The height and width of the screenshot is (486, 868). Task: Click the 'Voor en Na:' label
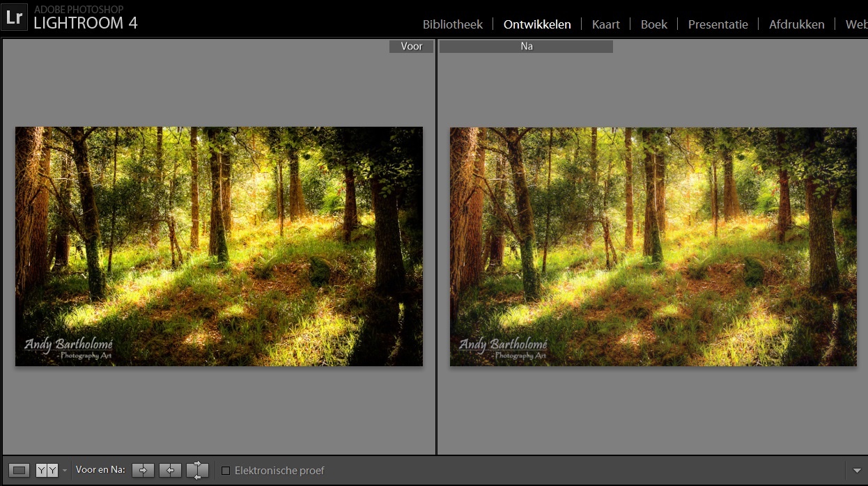100,470
